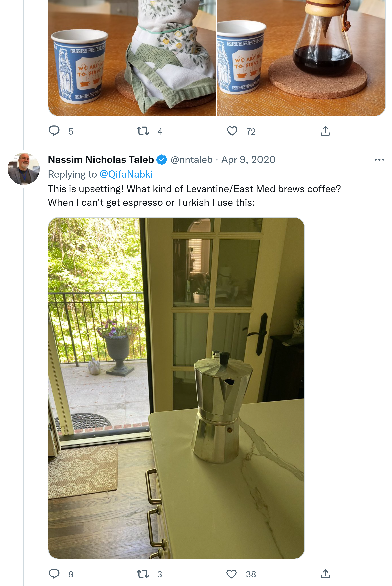Open Nassim Nicholas Taleb's profile picture
The width and height of the screenshot is (392, 586).
pos(24,169)
